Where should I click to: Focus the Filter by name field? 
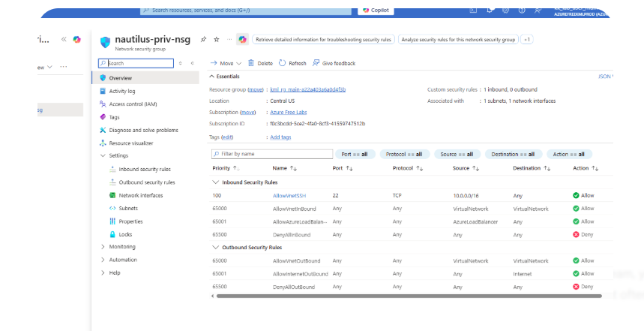coord(272,154)
